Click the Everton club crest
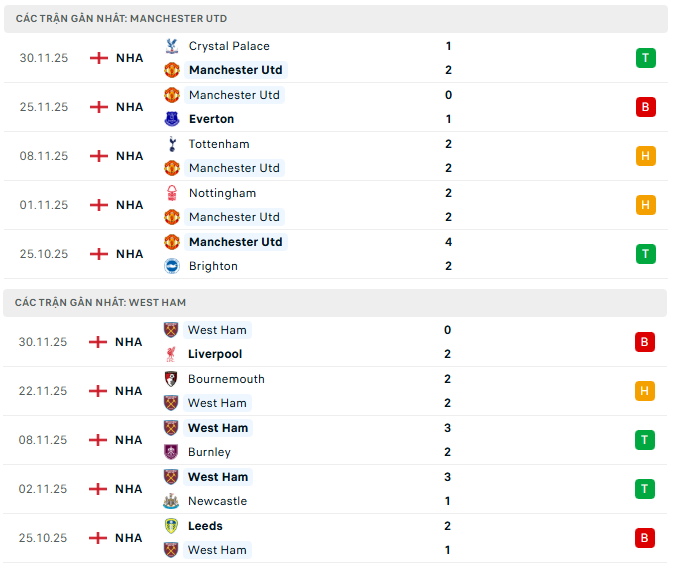 tap(171, 119)
